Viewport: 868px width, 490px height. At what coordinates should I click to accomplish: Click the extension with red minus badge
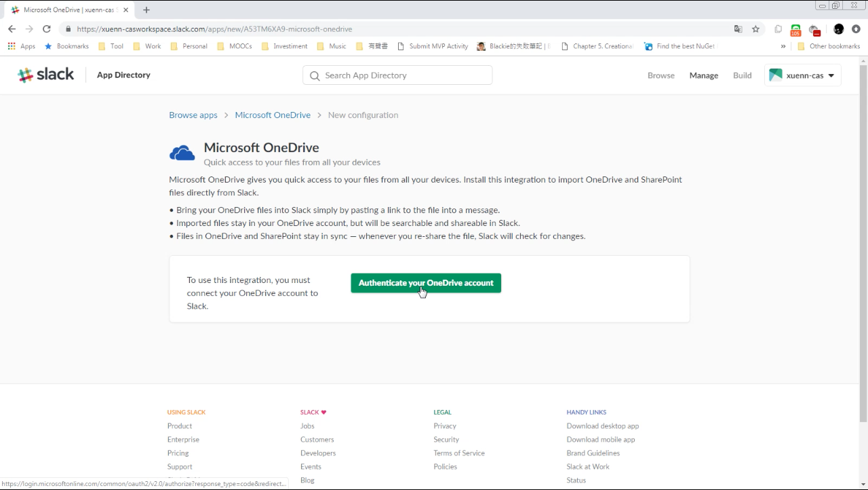[814, 30]
